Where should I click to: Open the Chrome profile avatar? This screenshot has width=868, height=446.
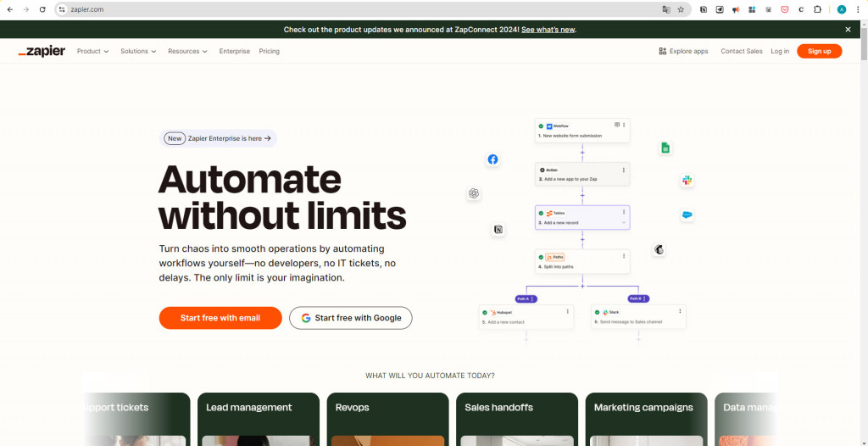coord(842,9)
